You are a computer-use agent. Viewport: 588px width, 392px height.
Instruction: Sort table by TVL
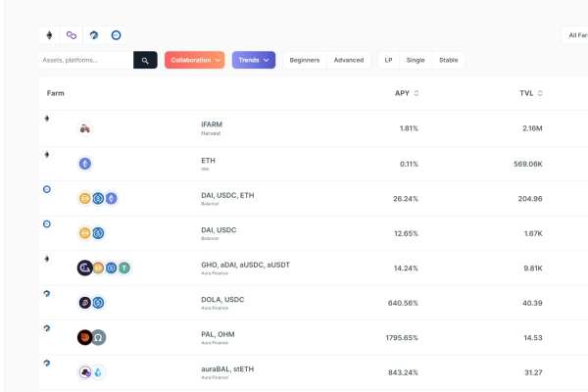coord(531,93)
